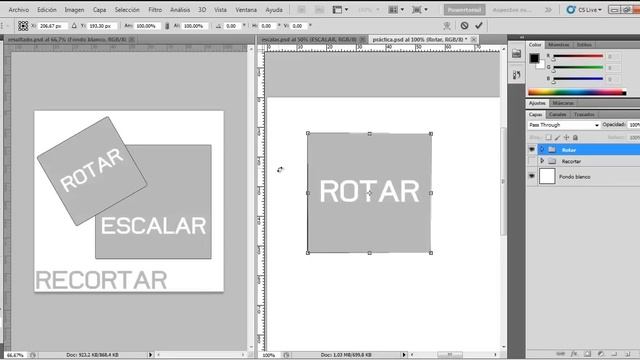The width and height of the screenshot is (640, 360).
Task: Click the lock image pixels brush icon
Action: click(x=558, y=138)
